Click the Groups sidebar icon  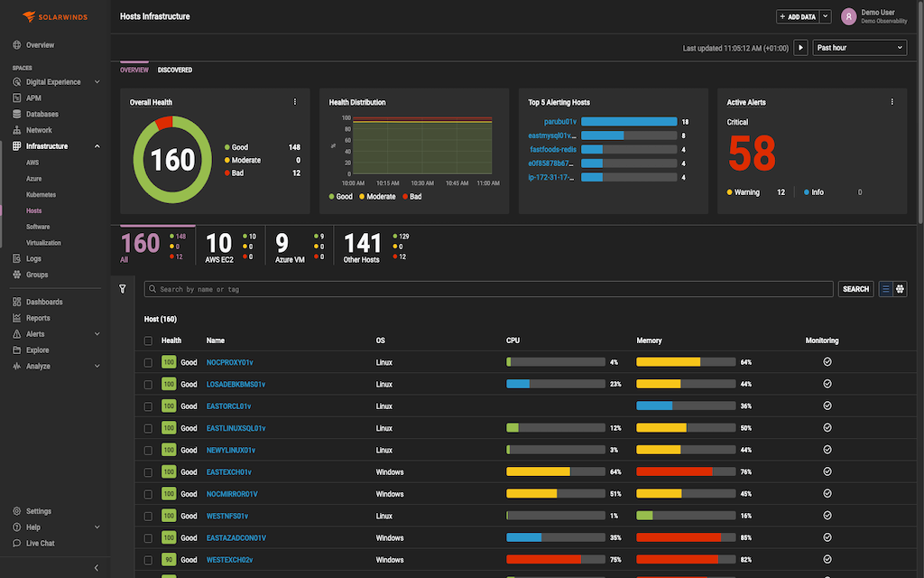(x=16, y=275)
